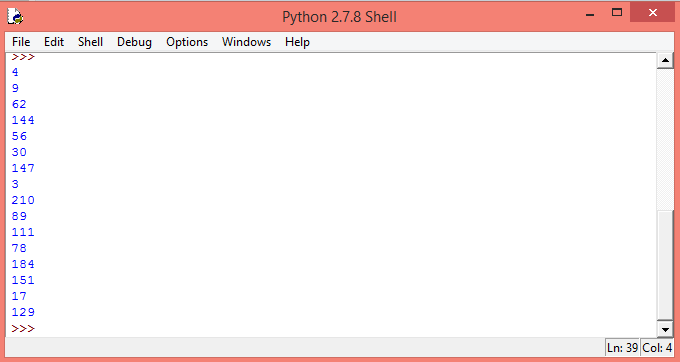The height and width of the screenshot is (362, 680).
Task: Click the output value 184
Action: click(x=23, y=264)
